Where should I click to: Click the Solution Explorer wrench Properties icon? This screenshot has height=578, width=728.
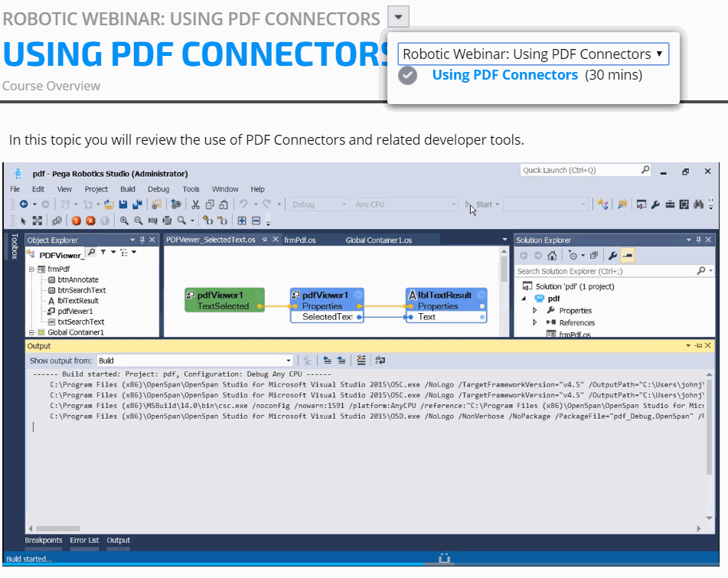tap(613, 256)
